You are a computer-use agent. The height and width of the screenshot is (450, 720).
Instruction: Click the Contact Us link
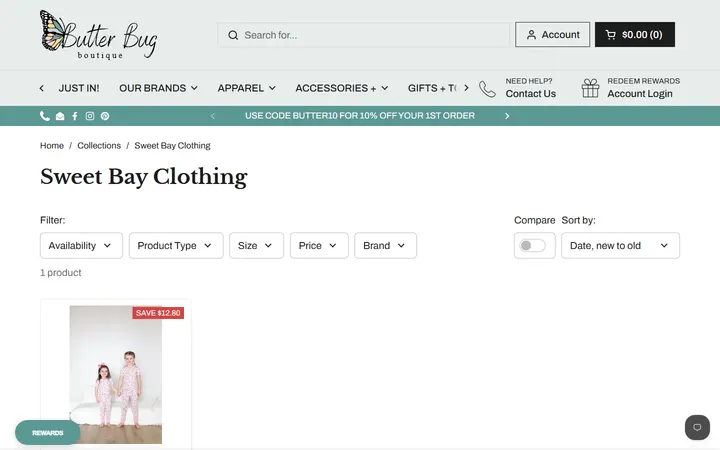530,94
